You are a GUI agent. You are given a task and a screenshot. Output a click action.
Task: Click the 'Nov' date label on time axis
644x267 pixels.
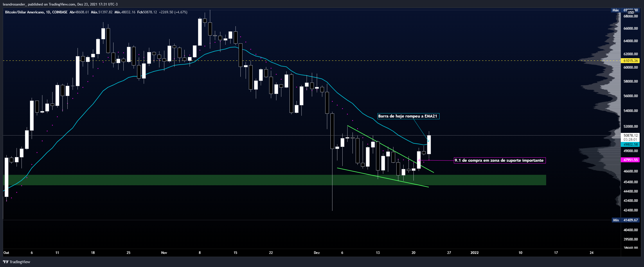[164, 253]
